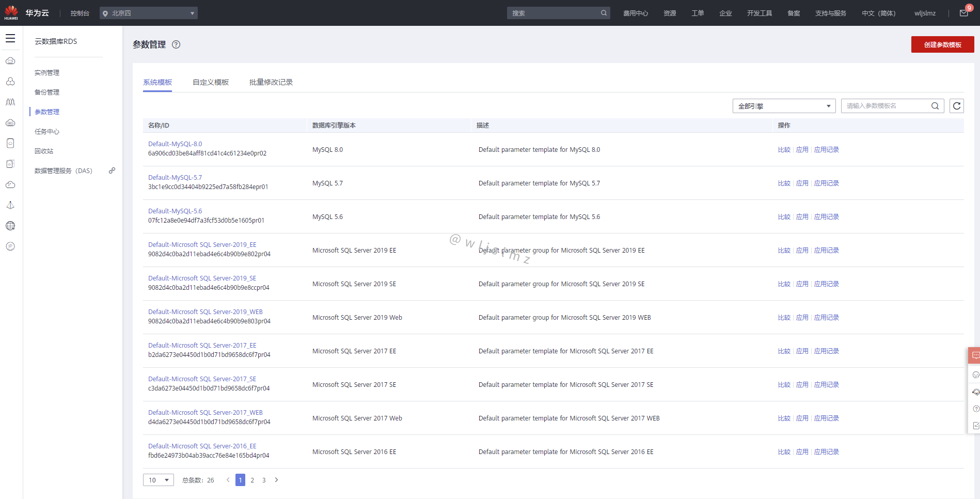This screenshot has height=499, width=980.
Task: Click the 控制台 link in top bar
Action: (x=80, y=13)
